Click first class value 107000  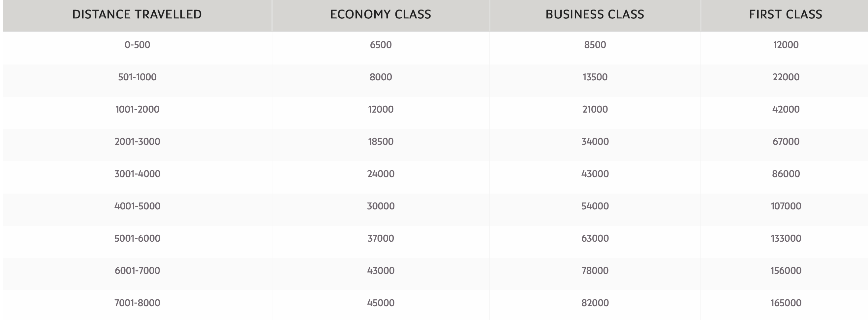tap(786, 206)
